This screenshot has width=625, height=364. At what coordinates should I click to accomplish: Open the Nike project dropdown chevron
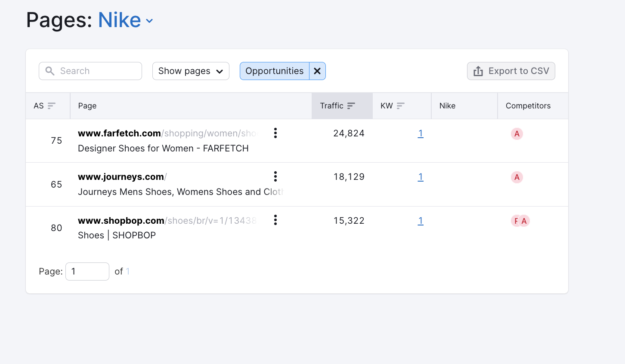pyautogui.click(x=149, y=21)
